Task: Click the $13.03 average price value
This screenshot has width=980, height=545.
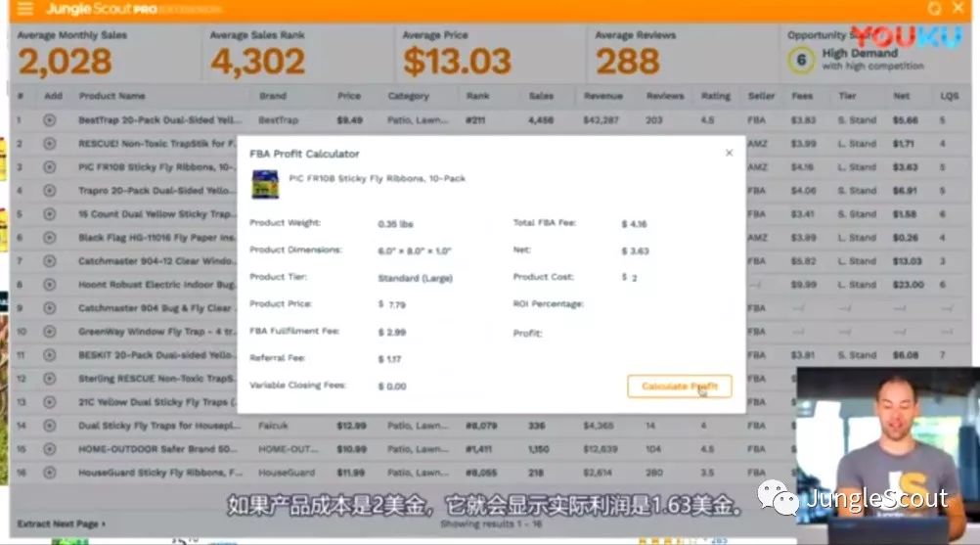Action: [x=457, y=62]
